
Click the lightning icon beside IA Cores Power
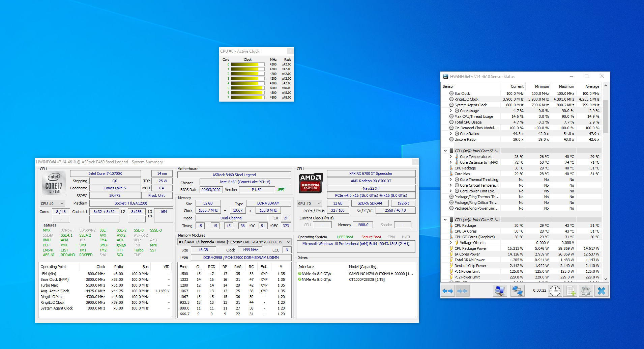[x=451, y=254]
